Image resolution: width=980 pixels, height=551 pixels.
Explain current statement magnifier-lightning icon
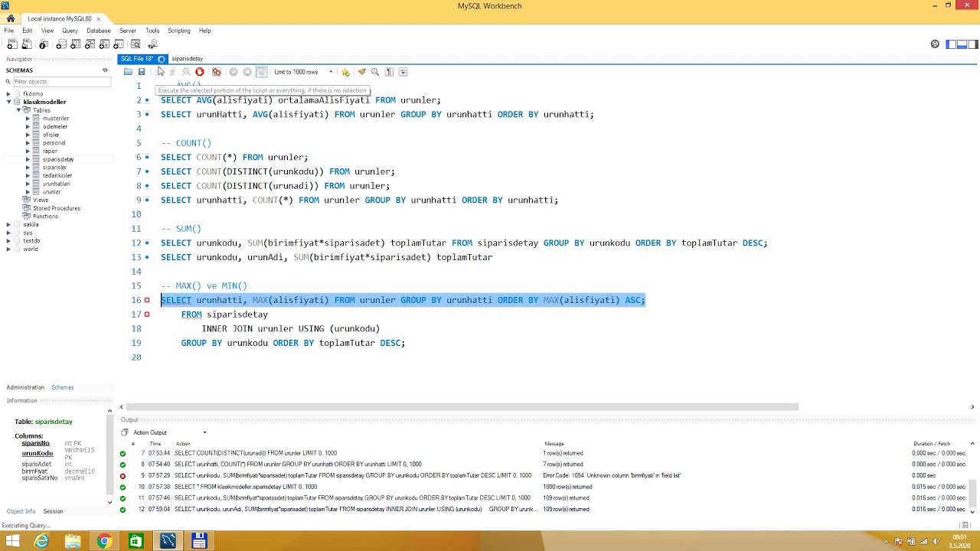[x=186, y=72]
